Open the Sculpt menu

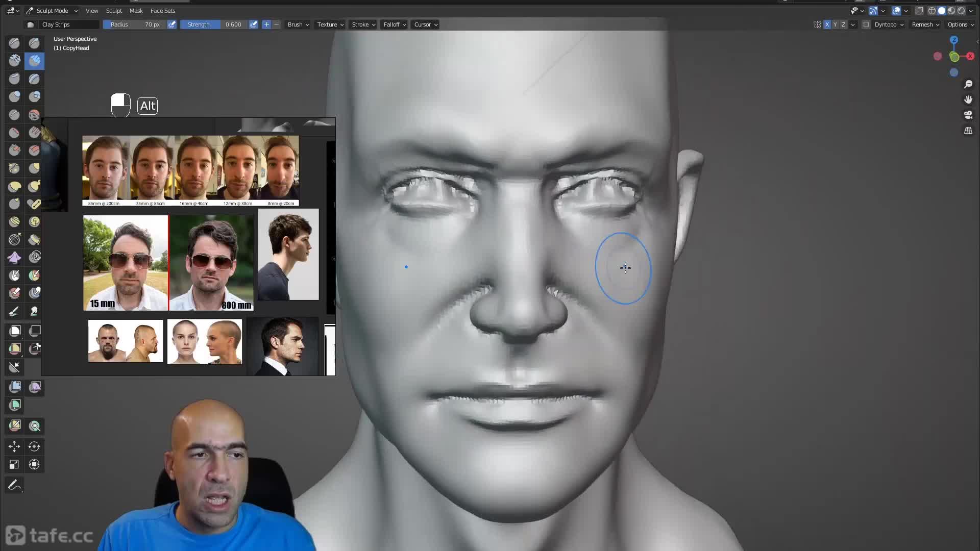click(x=114, y=11)
